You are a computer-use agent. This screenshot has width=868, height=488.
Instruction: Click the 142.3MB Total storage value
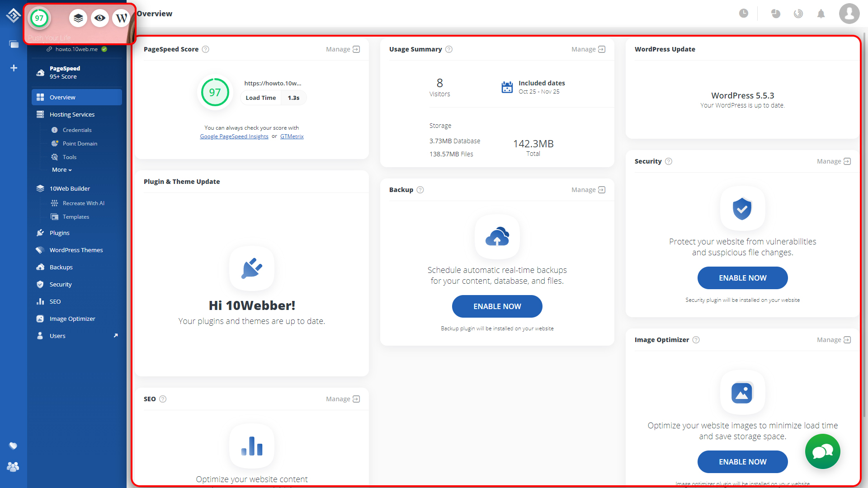click(x=533, y=148)
